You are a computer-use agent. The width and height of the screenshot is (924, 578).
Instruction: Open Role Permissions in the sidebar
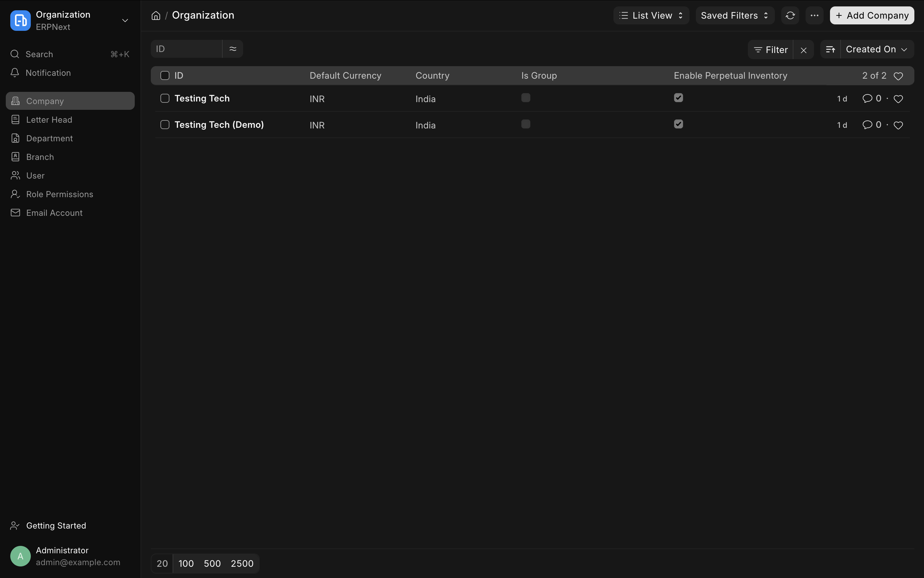point(70,194)
